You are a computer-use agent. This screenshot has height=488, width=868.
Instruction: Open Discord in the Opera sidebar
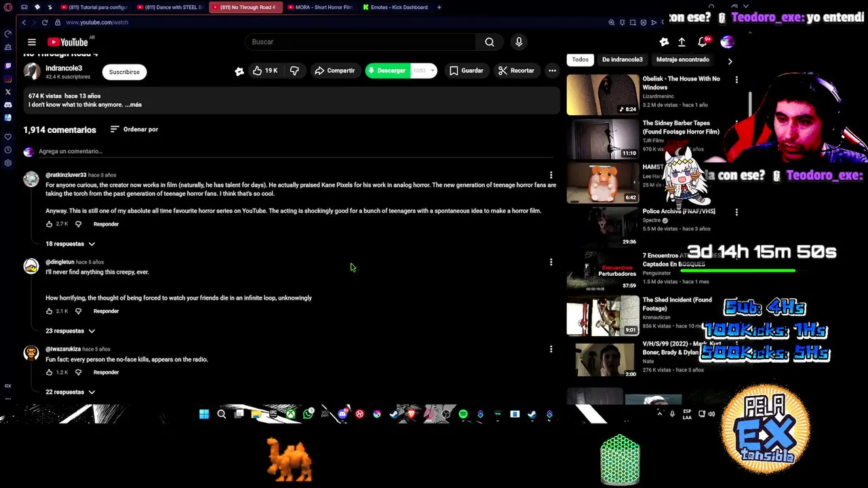click(x=8, y=105)
